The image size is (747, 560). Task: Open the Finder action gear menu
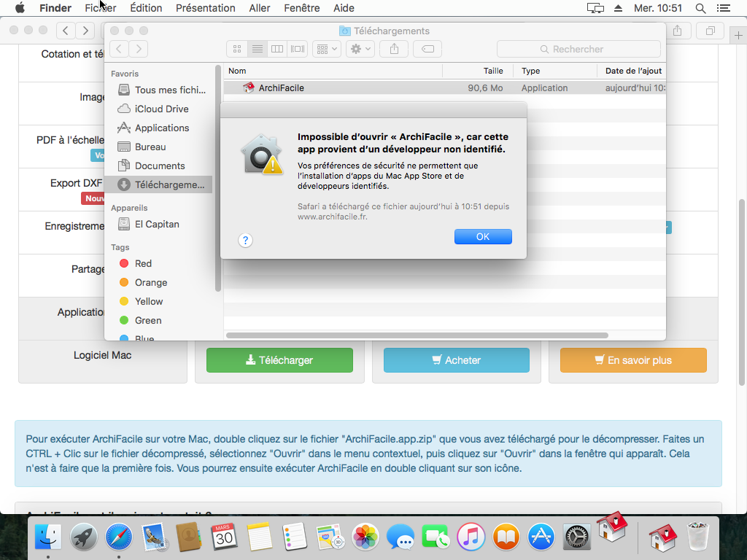click(x=360, y=49)
